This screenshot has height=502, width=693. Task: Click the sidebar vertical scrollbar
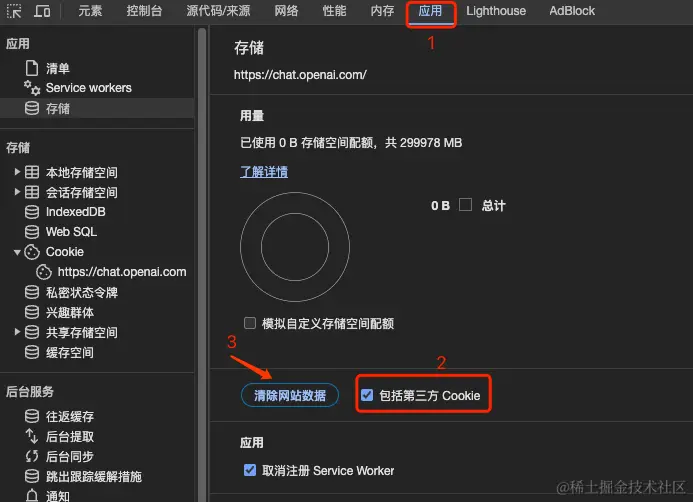click(202, 264)
